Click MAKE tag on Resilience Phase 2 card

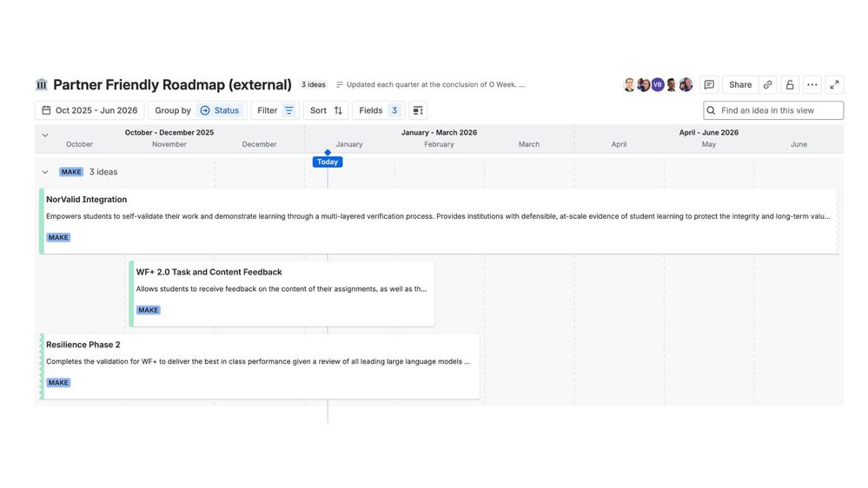58,382
